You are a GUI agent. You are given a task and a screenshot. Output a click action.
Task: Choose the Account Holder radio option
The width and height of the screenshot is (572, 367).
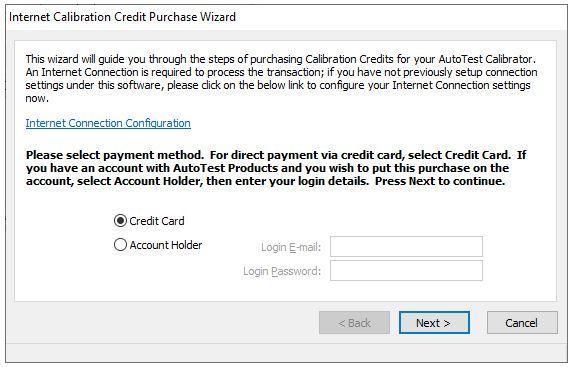pos(120,245)
